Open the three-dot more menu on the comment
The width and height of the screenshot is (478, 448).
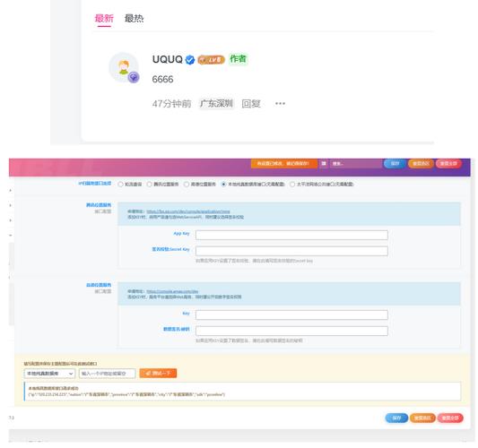(280, 104)
